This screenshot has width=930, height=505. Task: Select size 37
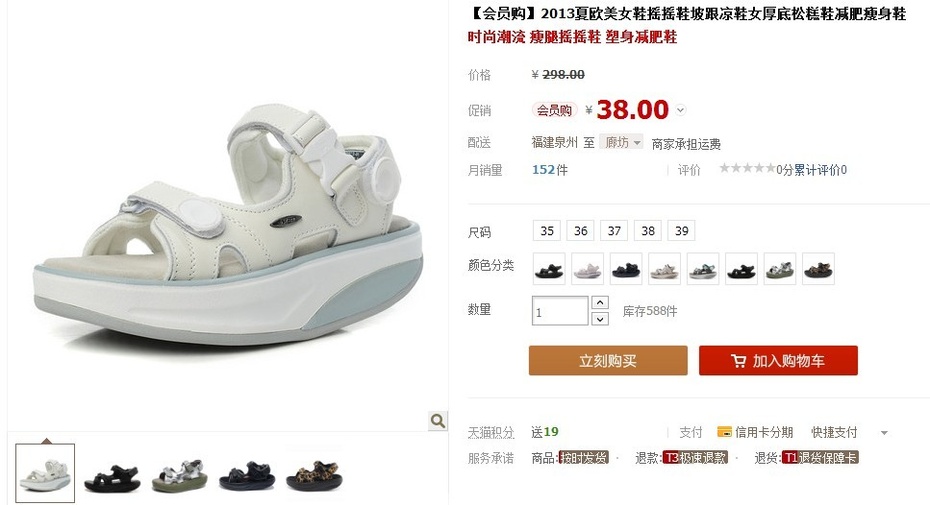pos(614,231)
